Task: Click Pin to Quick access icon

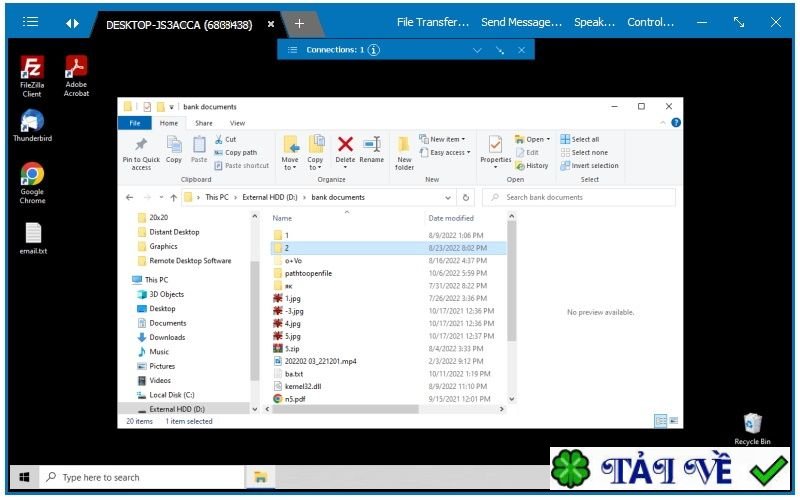Action: click(141, 153)
